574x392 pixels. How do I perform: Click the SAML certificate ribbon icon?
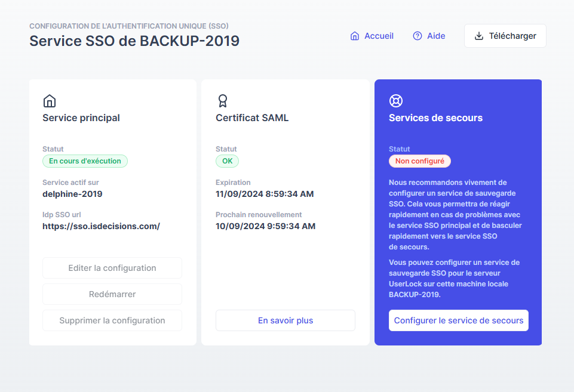click(223, 101)
